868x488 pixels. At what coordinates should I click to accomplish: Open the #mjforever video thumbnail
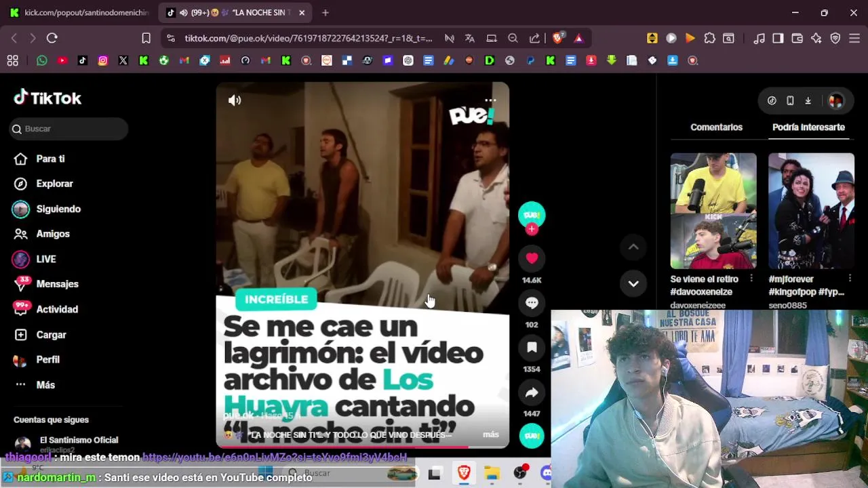click(811, 211)
